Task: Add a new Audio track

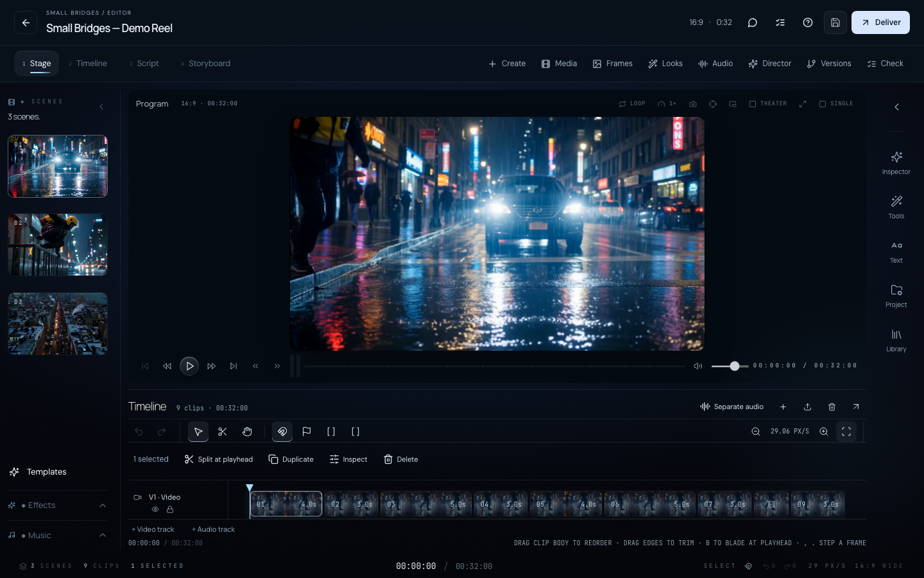Action: coord(214,529)
